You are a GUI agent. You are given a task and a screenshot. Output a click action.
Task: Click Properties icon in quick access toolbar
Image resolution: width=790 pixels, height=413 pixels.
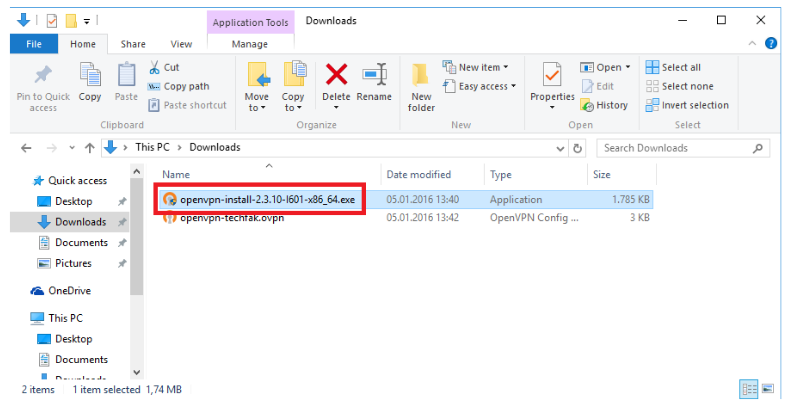[51, 21]
